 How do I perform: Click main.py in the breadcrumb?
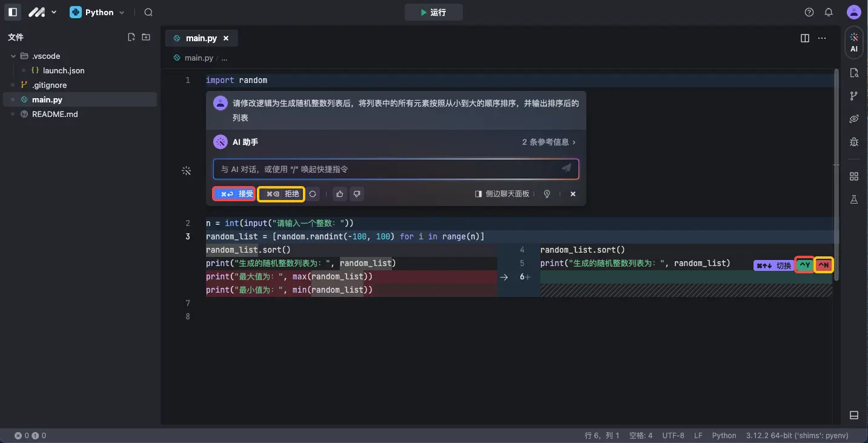199,58
